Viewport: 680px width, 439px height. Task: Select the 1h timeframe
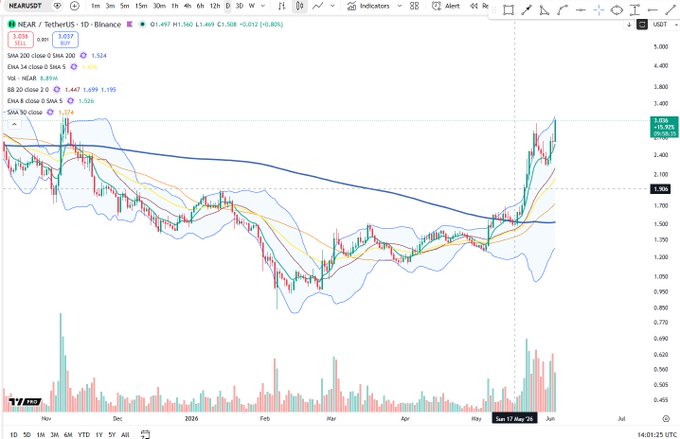(x=174, y=6)
